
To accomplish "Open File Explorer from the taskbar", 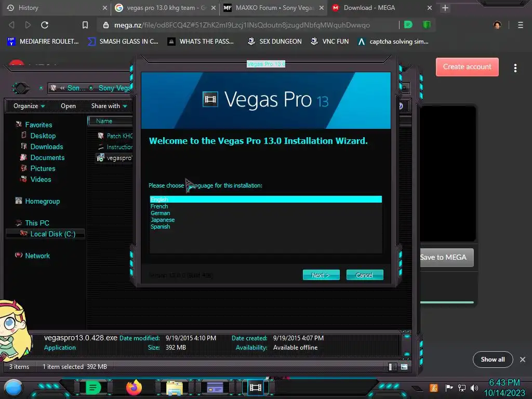I will click(175, 388).
